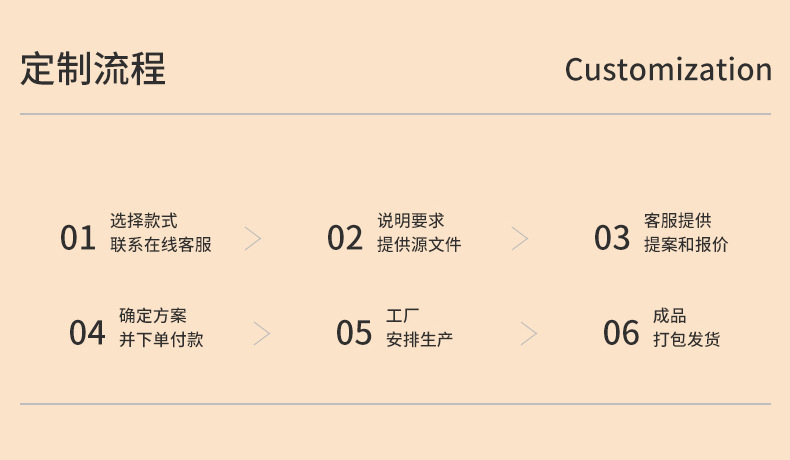Click the arrow between steps 04 and 05
Screen dimensions: 790x460
point(262,334)
